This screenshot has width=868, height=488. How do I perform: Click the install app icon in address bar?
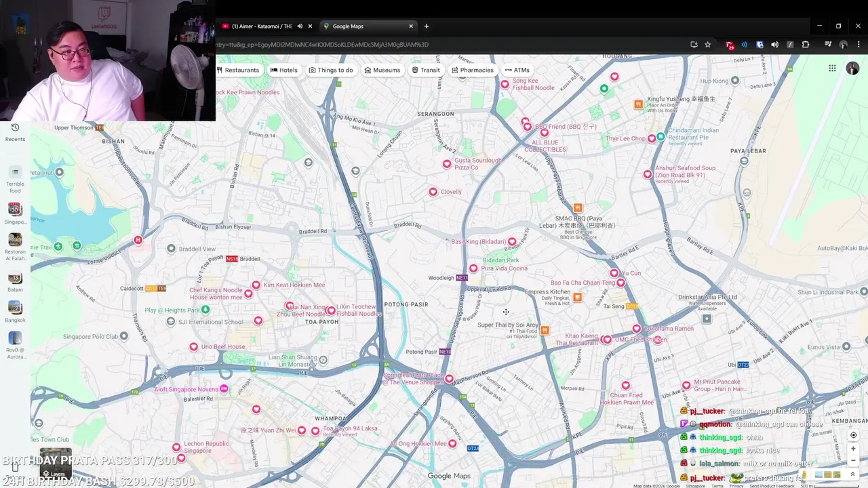[694, 45]
